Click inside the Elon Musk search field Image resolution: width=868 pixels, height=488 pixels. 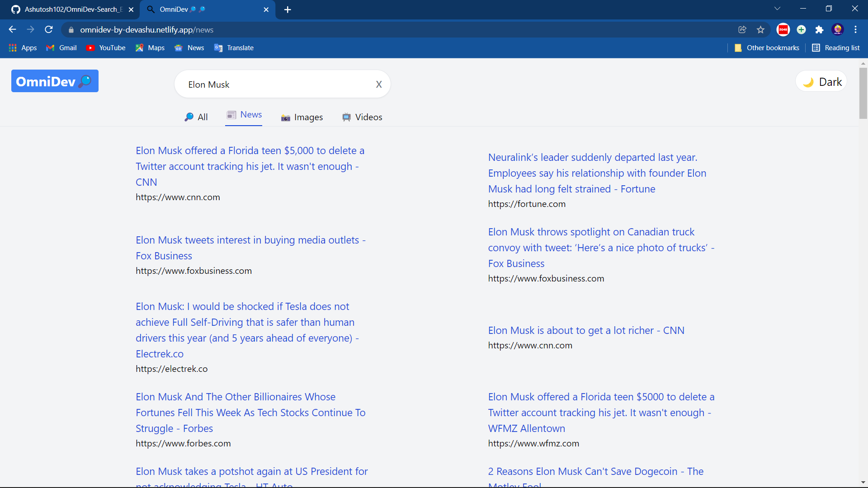pyautogui.click(x=271, y=84)
